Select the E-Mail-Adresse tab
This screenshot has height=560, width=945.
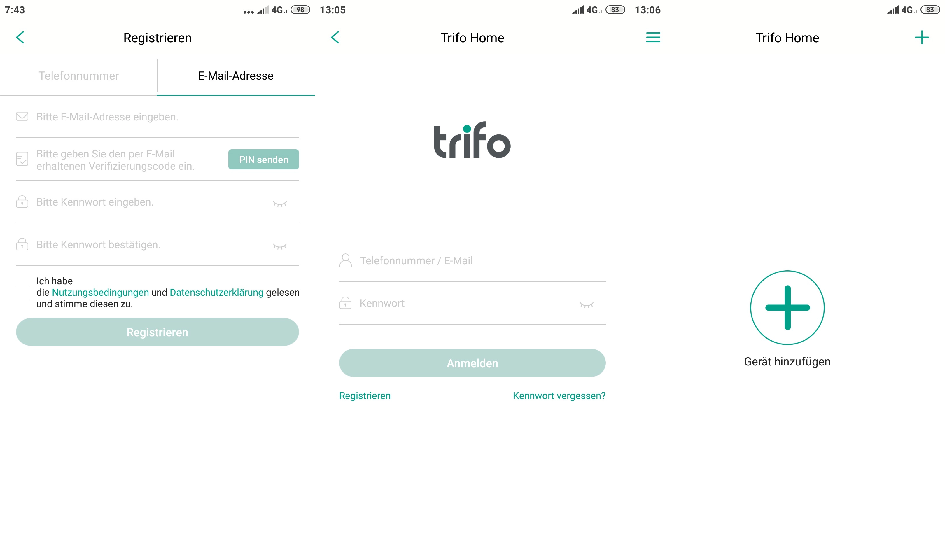(236, 76)
